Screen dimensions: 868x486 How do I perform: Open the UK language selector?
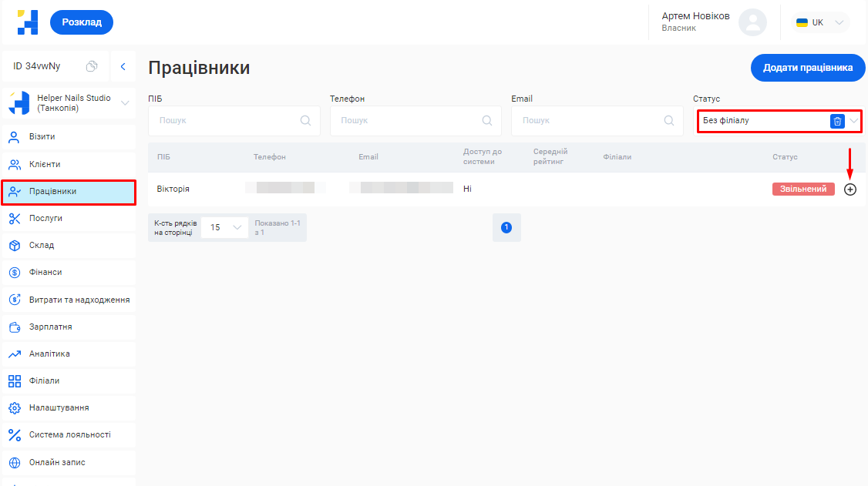click(x=821, y=22)
